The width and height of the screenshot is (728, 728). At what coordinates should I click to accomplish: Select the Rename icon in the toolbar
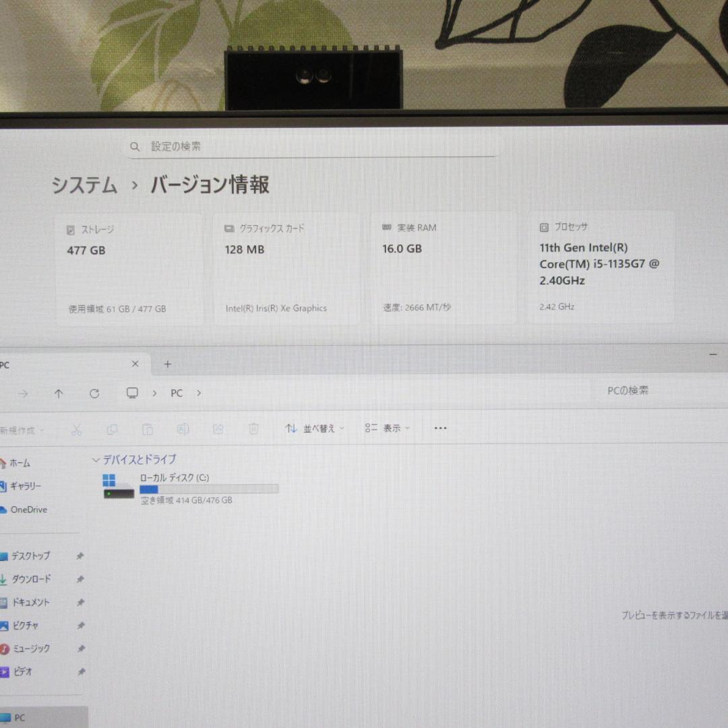183,428
